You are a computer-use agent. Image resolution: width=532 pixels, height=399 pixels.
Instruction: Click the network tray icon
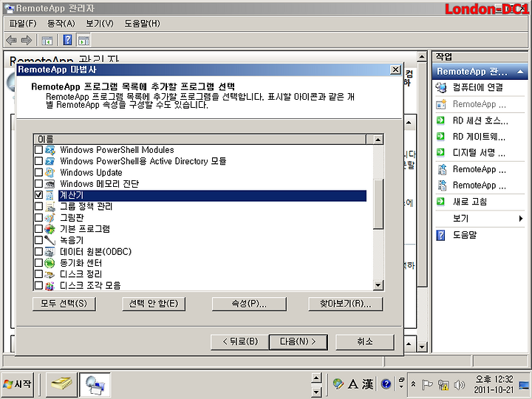[443, 384]
